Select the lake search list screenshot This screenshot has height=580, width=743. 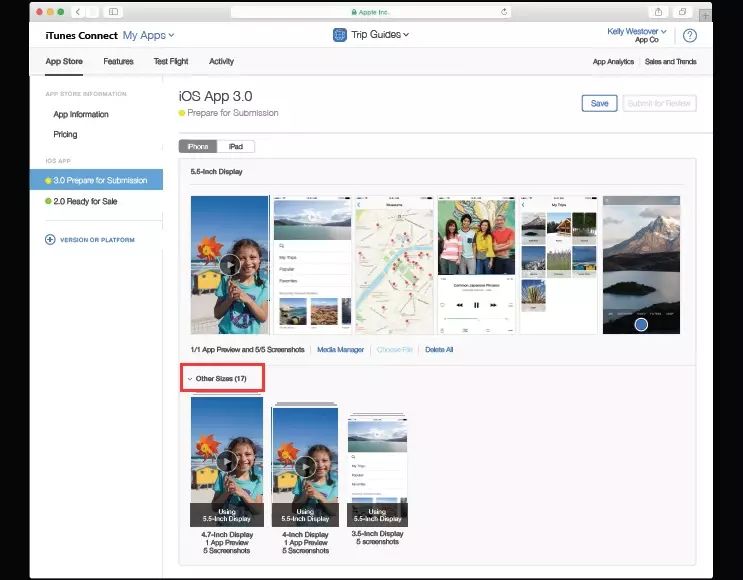[312, 265]
